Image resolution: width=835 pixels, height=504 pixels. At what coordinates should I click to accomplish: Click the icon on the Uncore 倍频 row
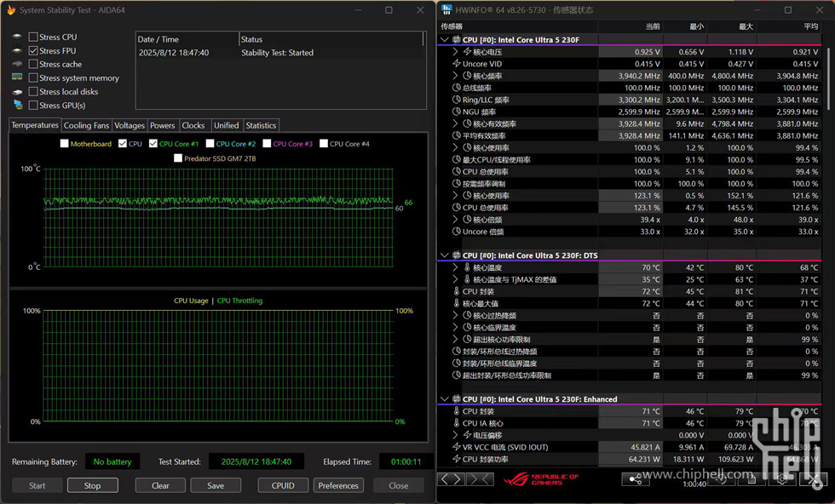[x=457, y=232]
